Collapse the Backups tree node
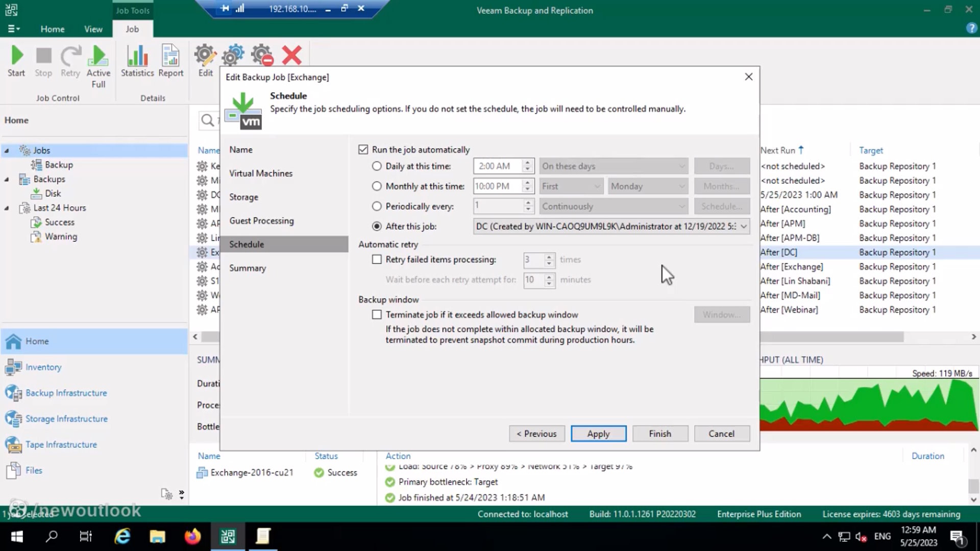This screenshot has height=551, width=980. pos(7,179)
